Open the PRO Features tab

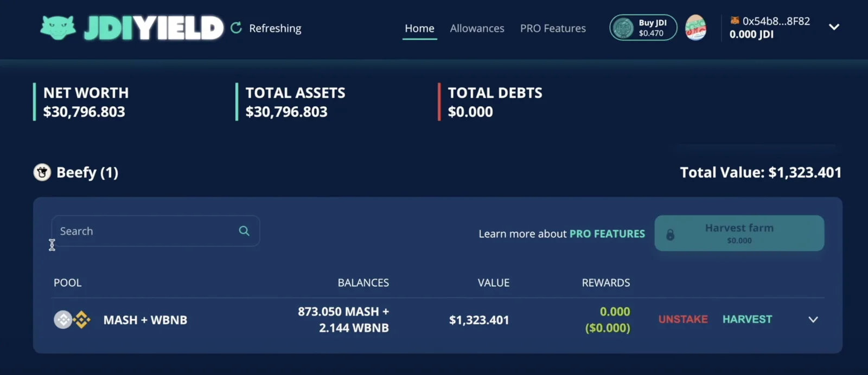[x=553, y=28]
